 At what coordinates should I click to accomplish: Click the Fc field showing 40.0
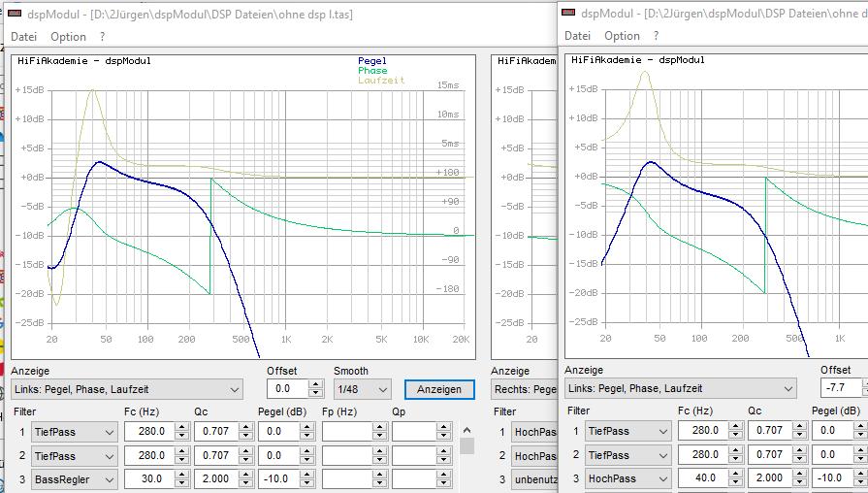tap(704, 479)
